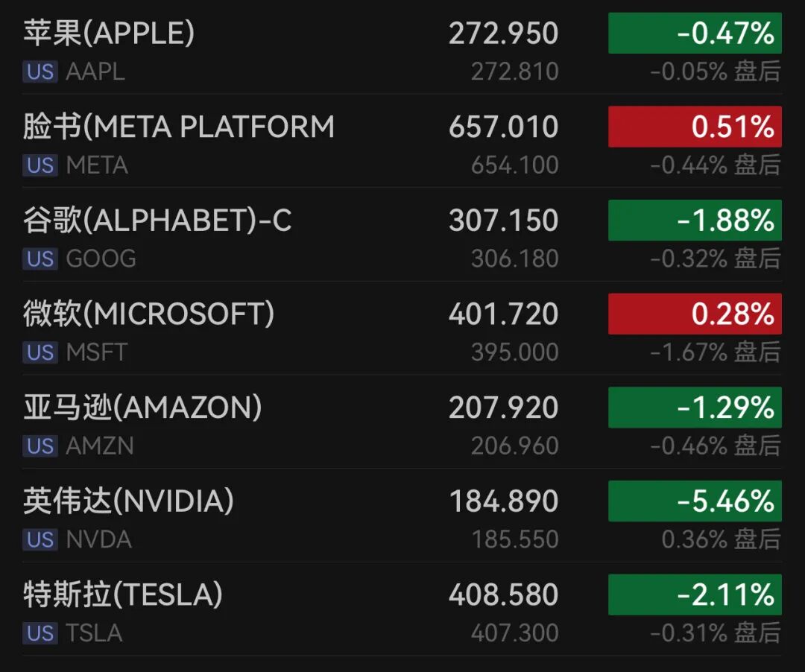
Task: Click the US market badge beside AAPL
Action: pos(40,72)
